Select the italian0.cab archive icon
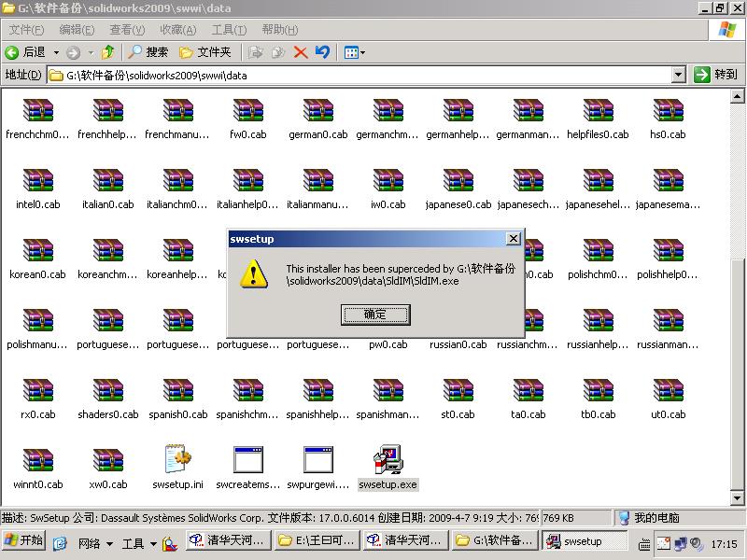The width and height of the screenshot is (747, 560). (x=108, y=180)
